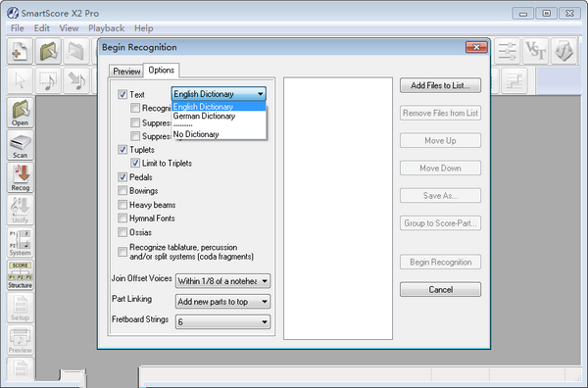Open the Fretboard Strings dropdown

222,322
